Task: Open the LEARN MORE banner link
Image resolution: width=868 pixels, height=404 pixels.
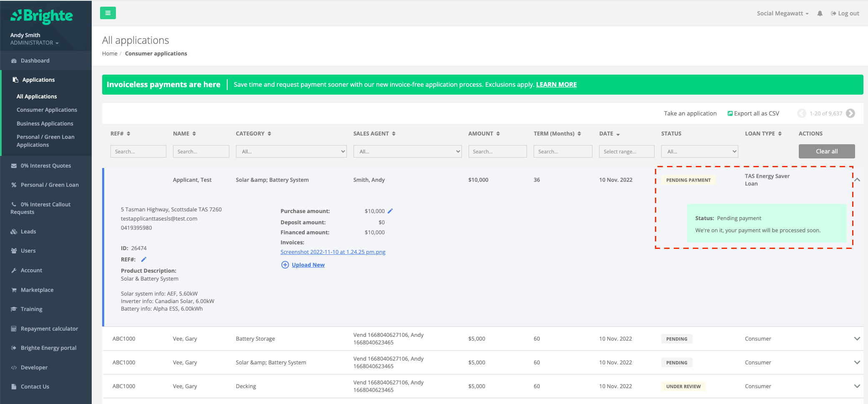Action: (x=556, y=85)
